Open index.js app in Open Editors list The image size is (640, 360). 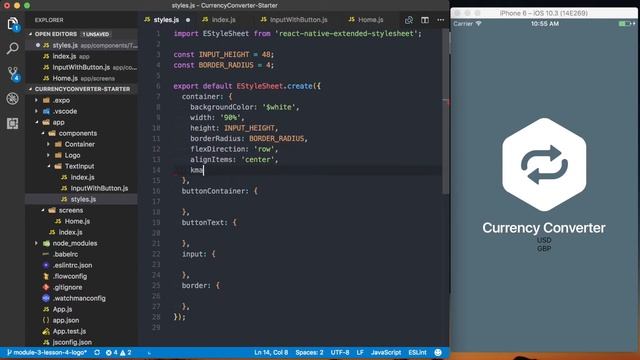82,56
